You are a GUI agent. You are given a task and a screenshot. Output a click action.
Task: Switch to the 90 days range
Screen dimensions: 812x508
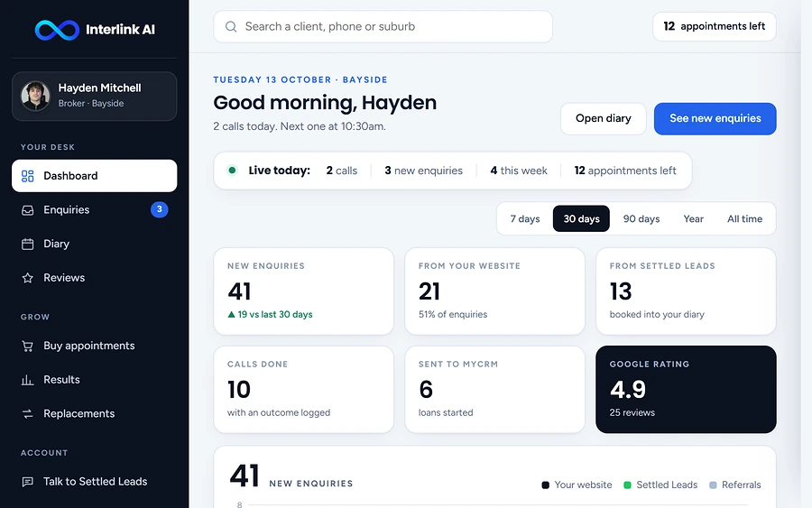[641, 219]
